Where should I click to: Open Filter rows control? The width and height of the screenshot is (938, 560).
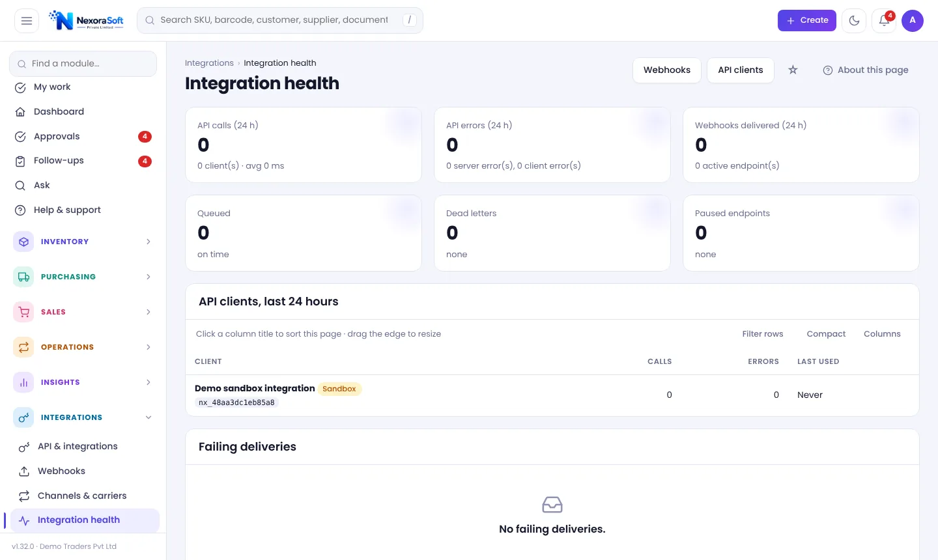click(x=763, y=334)
